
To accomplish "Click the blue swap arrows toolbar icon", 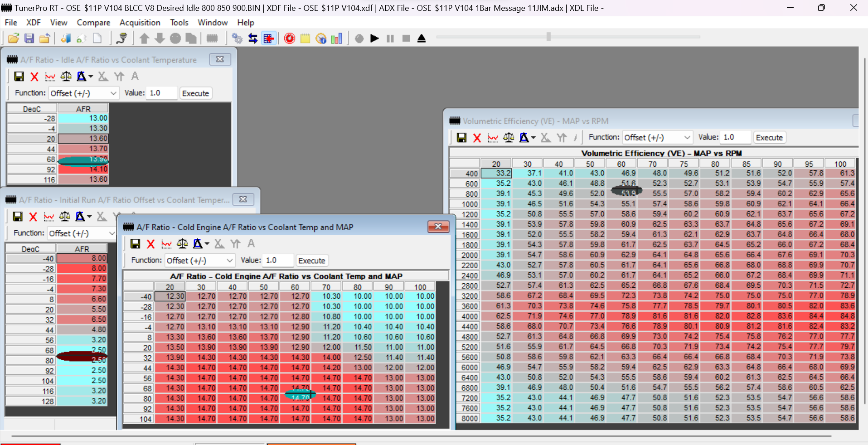I will (x=253, y=39).
